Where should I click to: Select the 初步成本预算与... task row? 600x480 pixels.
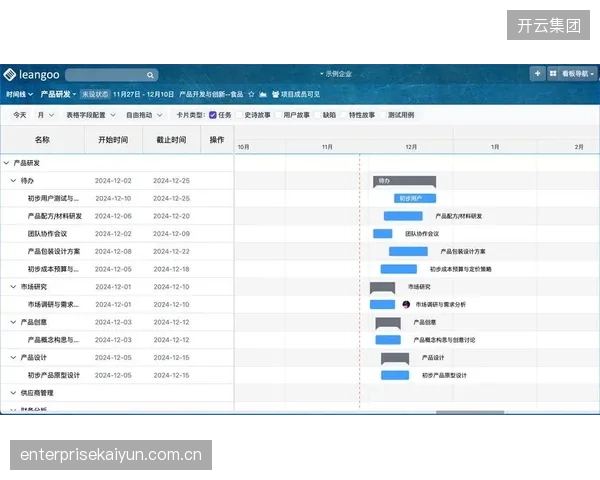[x=117, y=269]
